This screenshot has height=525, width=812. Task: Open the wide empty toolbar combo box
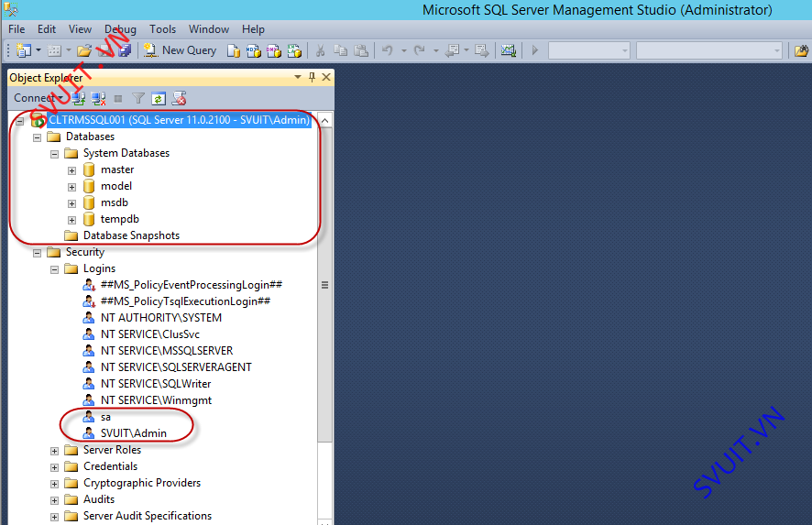(709, 50)
